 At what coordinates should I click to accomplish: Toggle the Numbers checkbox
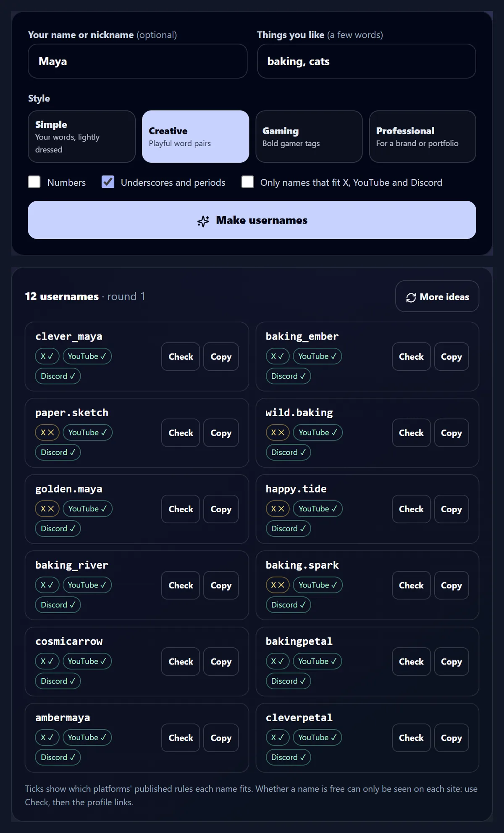34,182
